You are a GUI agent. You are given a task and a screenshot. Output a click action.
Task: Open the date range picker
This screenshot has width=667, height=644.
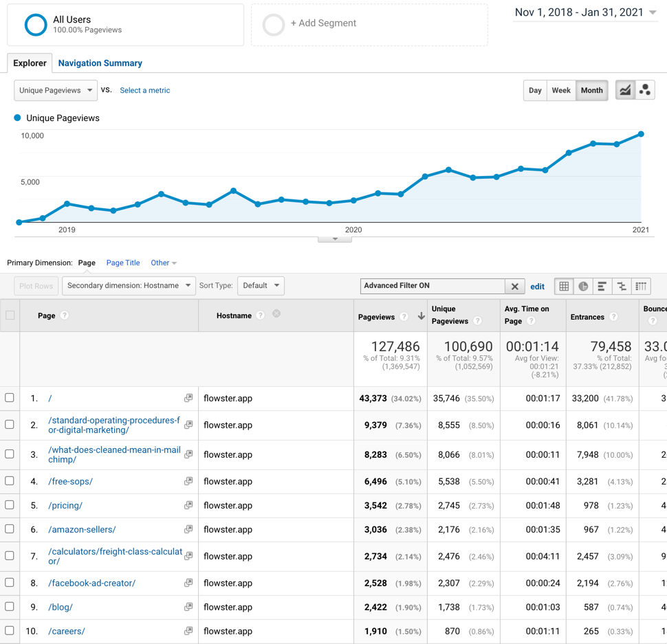pyautogui.click(x=585, y=12)
